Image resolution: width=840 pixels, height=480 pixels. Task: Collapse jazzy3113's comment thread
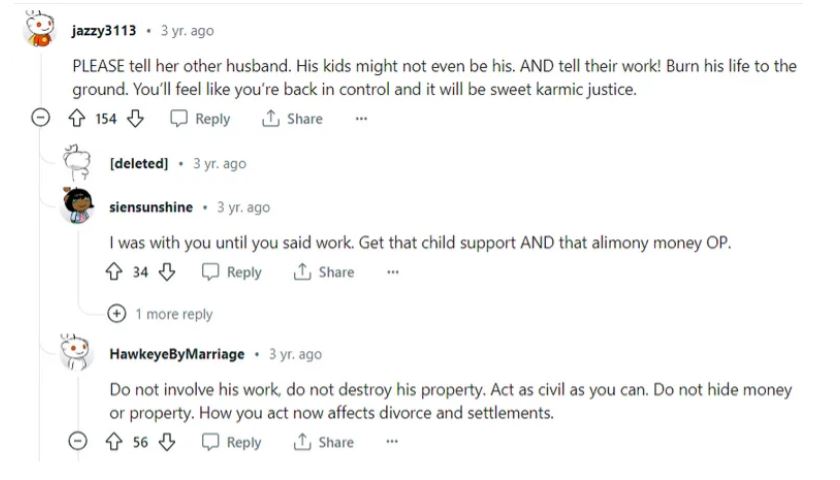tap(41, 119)
